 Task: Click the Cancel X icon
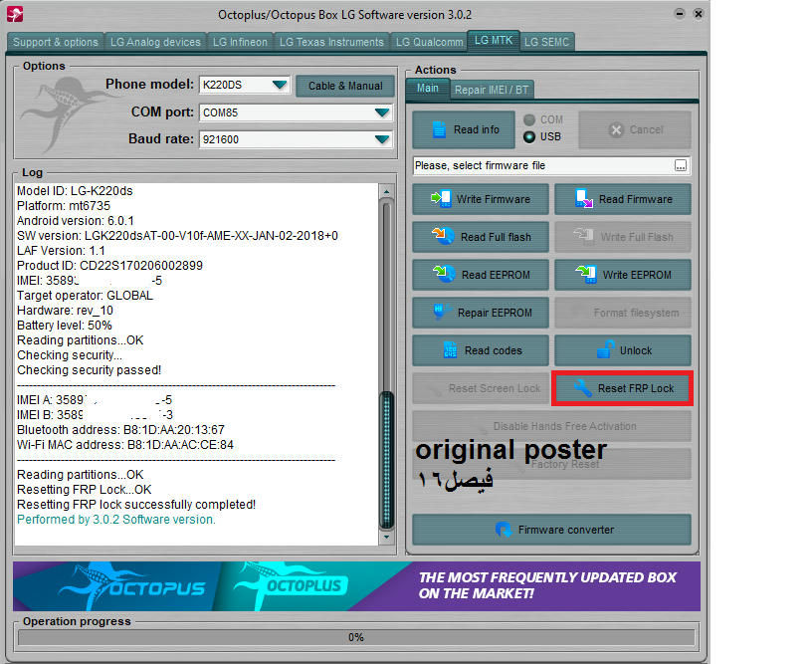(616, 129)
